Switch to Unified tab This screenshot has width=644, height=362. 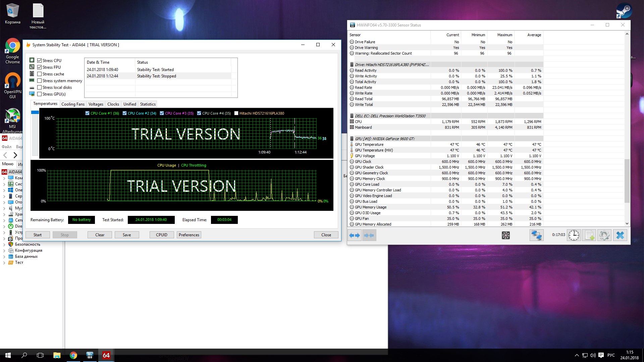click(x=129, y=104)
